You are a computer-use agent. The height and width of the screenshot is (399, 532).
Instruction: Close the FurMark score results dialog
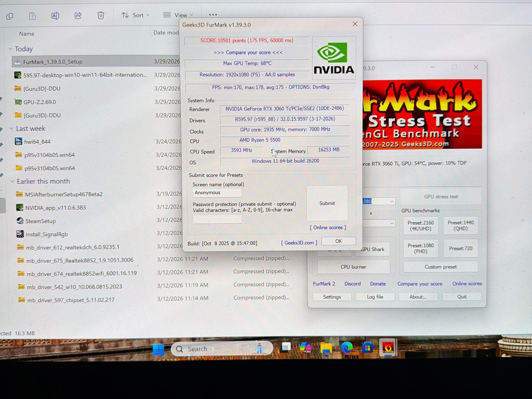[355, 24]
